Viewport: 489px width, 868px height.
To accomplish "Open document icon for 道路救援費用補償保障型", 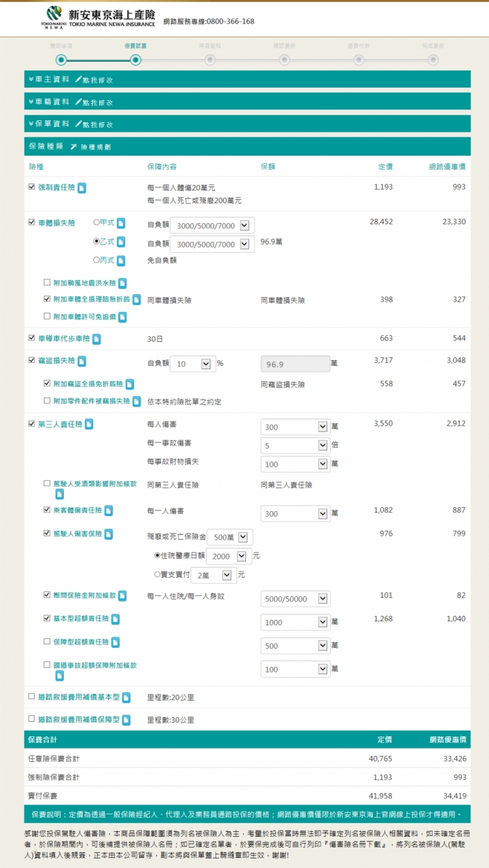I will tap(126, 720).
